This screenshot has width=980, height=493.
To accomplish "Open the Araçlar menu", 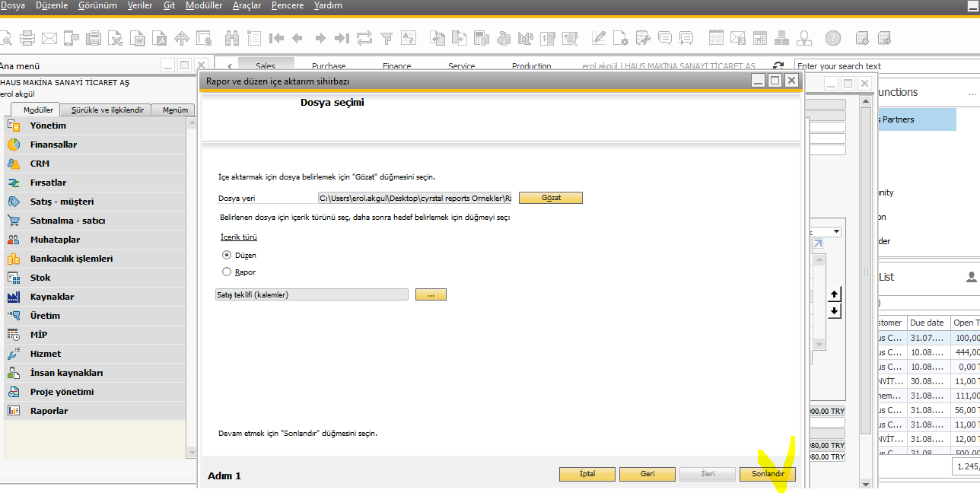I will coord(247,5).
